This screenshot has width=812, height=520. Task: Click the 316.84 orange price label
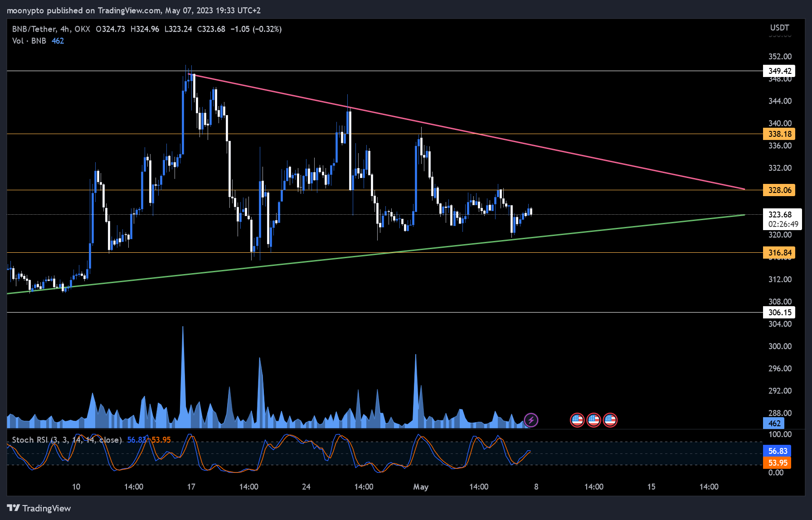point(779,253)
